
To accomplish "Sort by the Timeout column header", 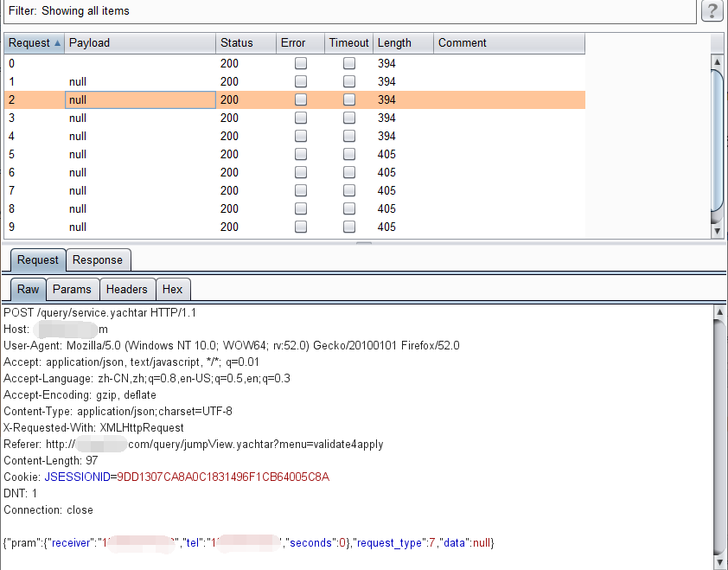I will coord(348,43).
